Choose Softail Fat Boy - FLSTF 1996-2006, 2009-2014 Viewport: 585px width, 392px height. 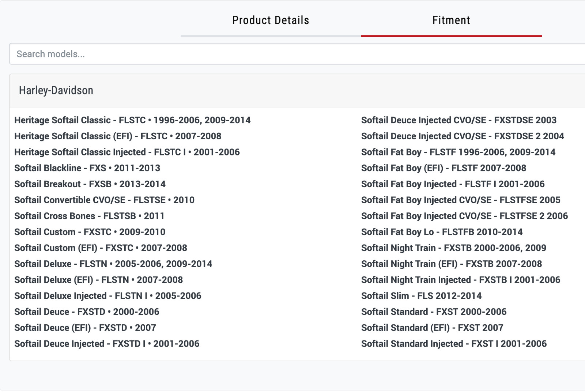[458, 152]
